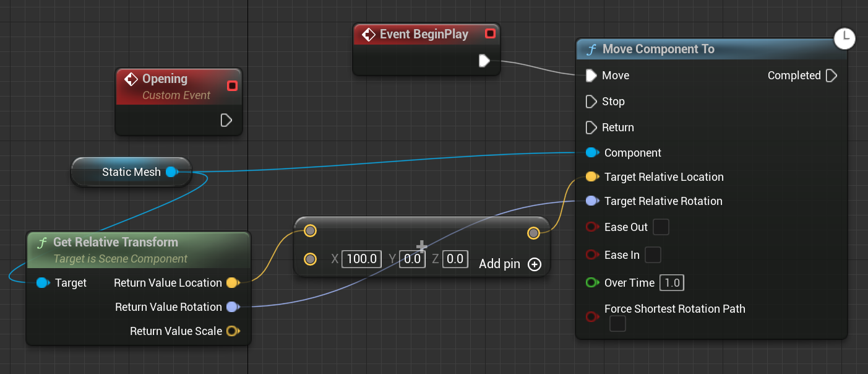Click the Event BeginPlay red delegate pin

490,33
